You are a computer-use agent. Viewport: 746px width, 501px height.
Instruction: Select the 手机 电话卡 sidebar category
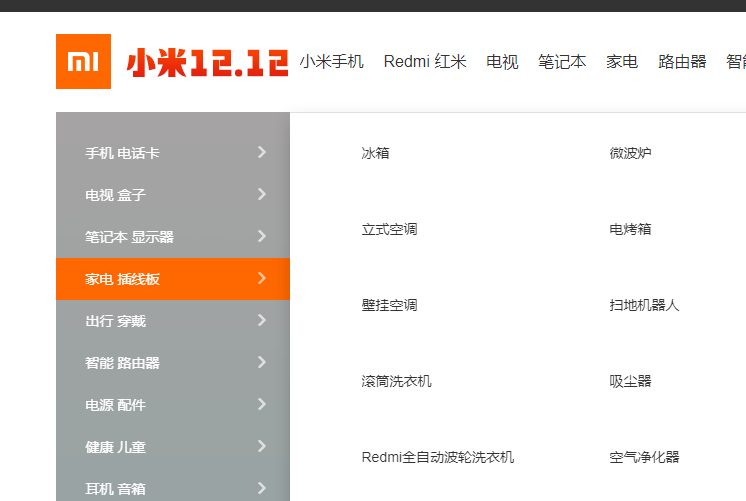point(173,153)
